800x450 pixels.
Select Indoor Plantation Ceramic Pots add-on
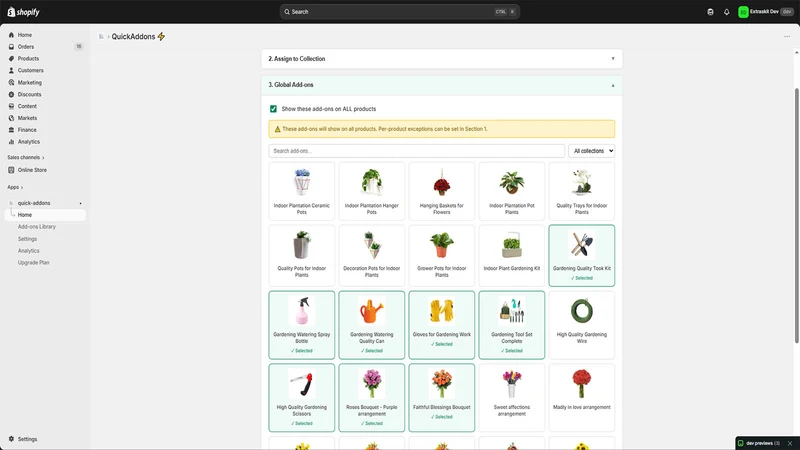[x=302, y=191]
